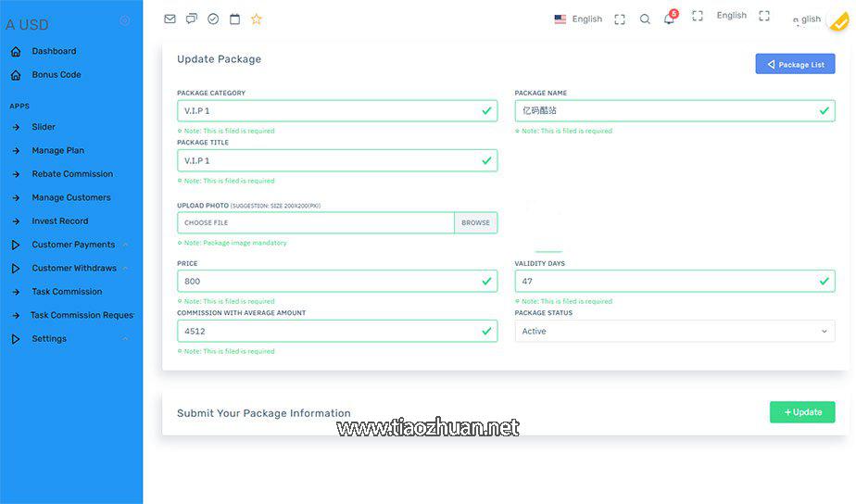Toggle the sidebar collapse circle icon
This screenshot has height=504, width=856.
[x=125, y=20]
